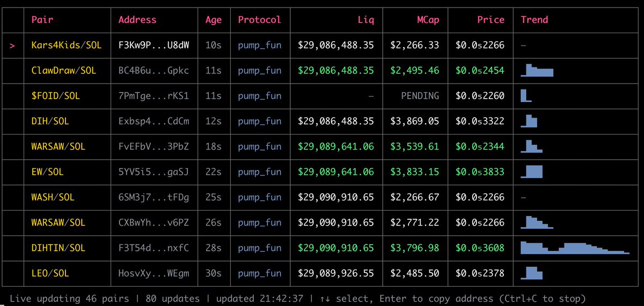Click the Liq column header
The height and width of the screenshot is (306, 644).
(x=365, y=20)
